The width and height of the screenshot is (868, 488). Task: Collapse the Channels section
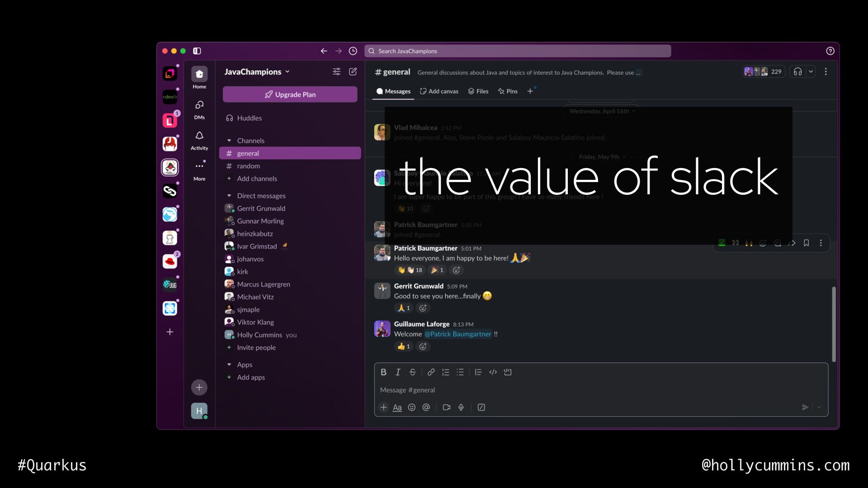(229, 141)
